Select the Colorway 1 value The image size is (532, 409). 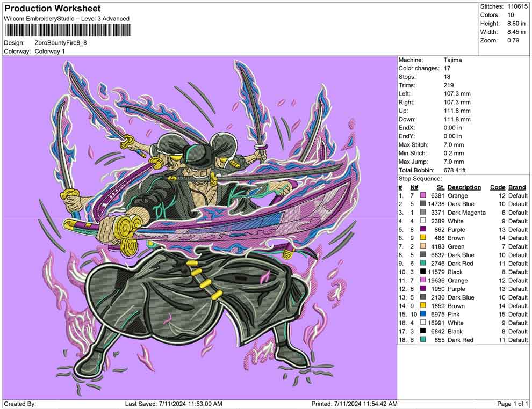coord(49,52)
